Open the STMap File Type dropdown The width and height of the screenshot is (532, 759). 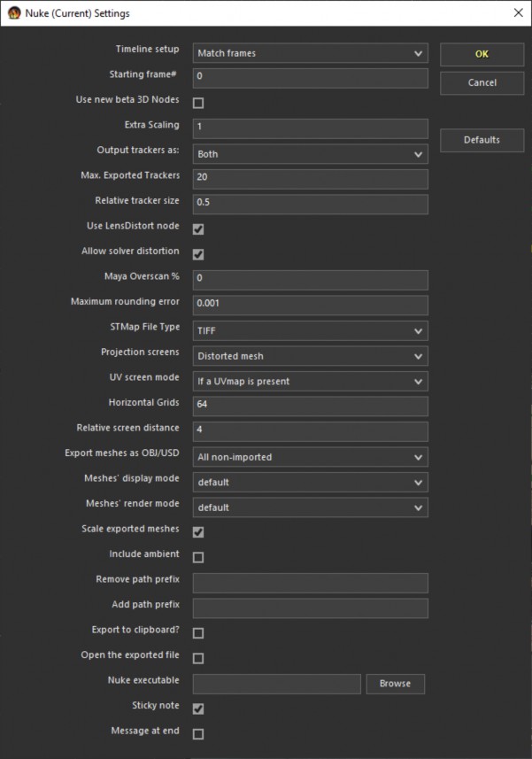(310, 331)
